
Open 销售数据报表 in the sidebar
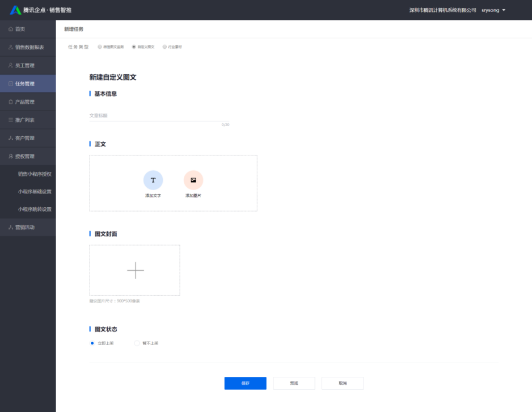coord(29,47)
